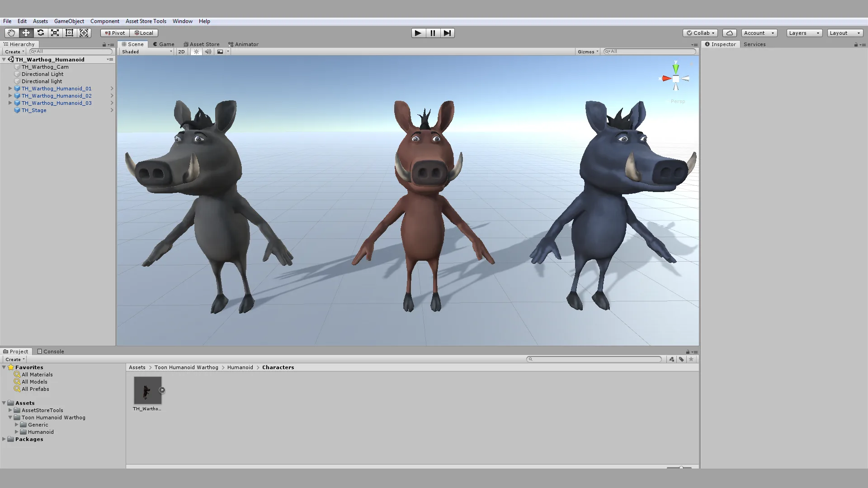Open the Collab dropdown
Viewport: 868px width, 488px height.
(700, 33)
